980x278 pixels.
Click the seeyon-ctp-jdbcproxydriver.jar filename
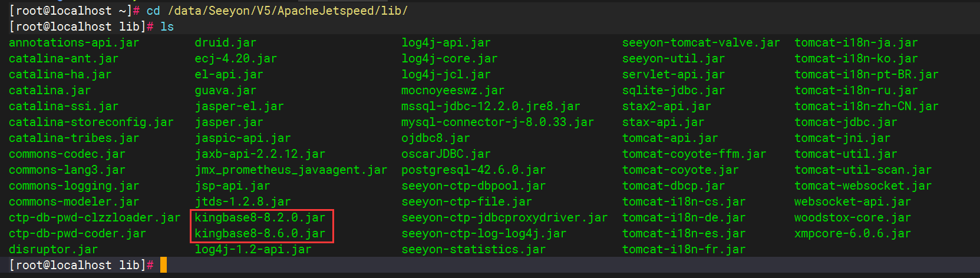point(504,218)
